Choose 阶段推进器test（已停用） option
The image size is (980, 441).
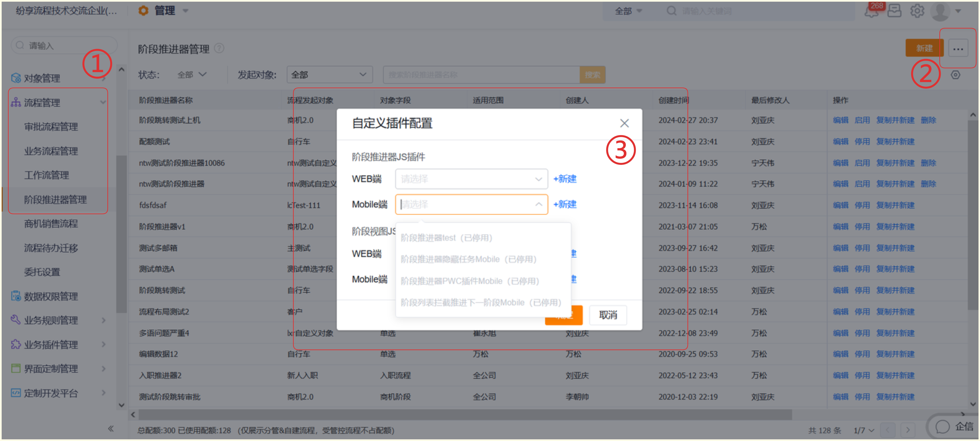tap(483, 238)
